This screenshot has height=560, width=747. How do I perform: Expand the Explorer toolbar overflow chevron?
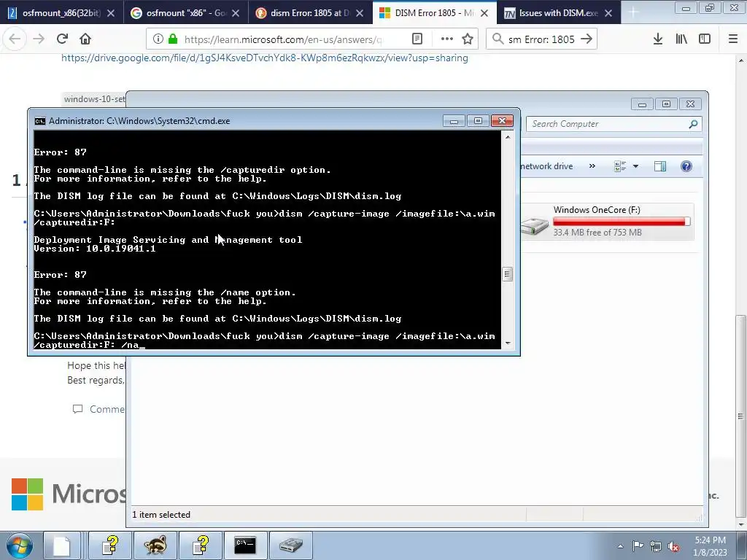click(x=592, y=166)
